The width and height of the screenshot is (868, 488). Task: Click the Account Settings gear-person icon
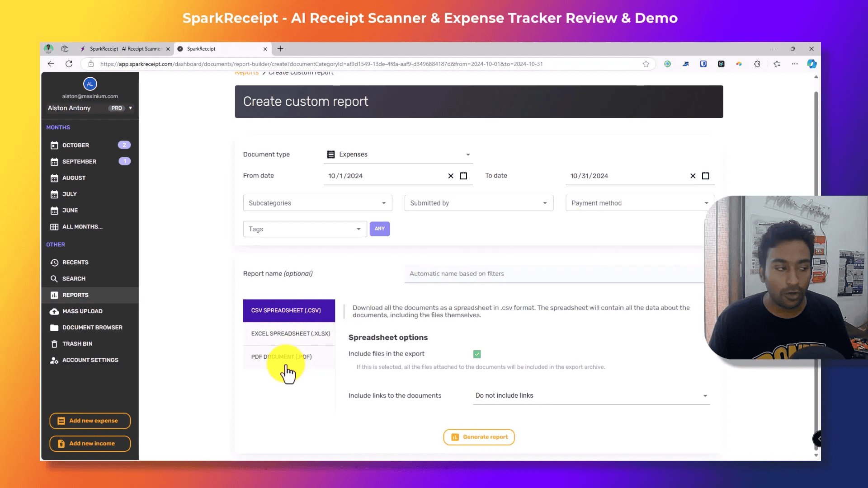pos(54,360)
